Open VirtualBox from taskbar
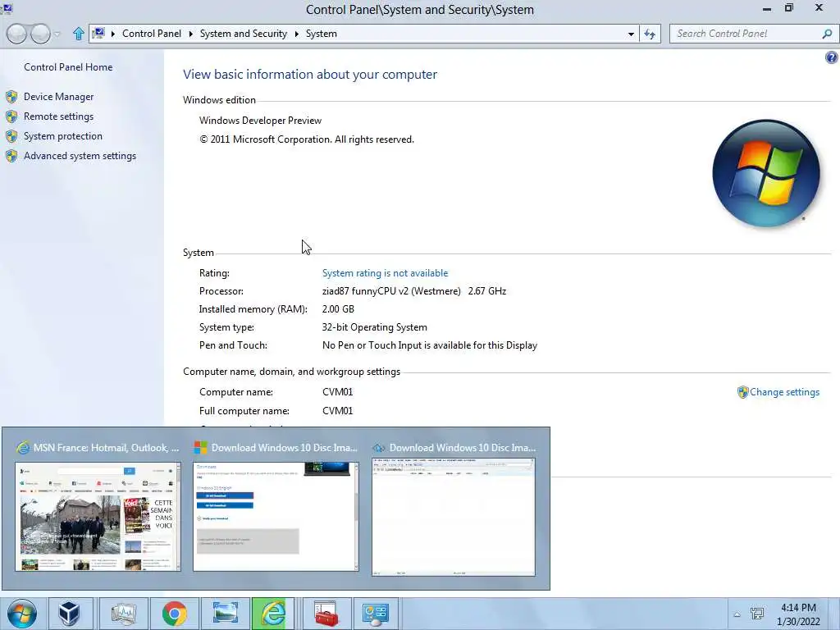 (x=70, y=614)
